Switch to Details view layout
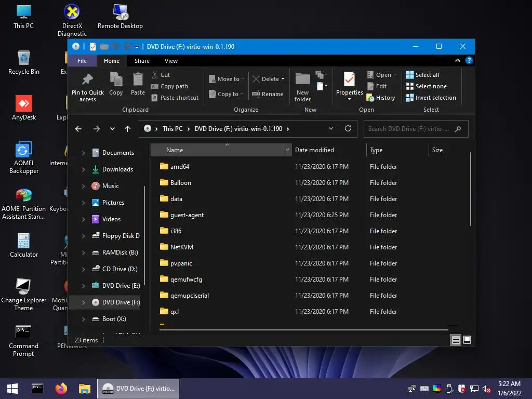The height and width of the screenshot is (399, 532). click(x=456, y=340)
